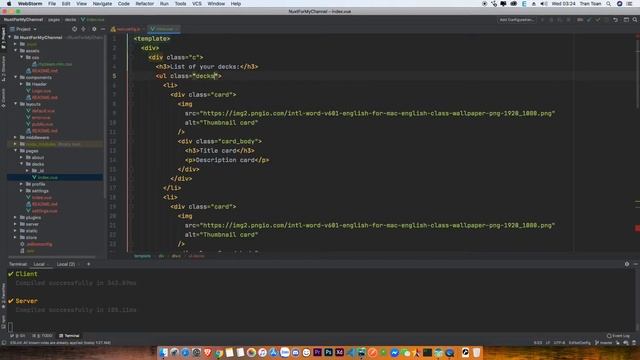Open Adobe XD from the Dock
The image size is (640, 360).
339,352
